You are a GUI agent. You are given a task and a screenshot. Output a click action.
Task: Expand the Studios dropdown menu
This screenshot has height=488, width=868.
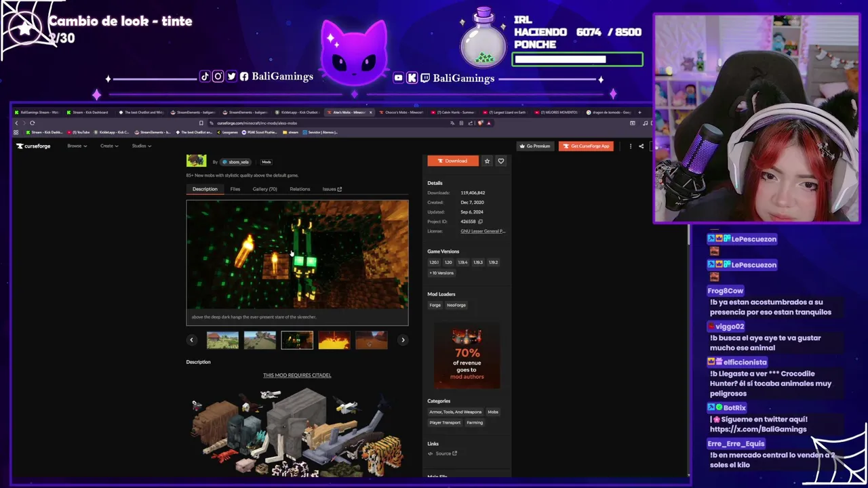pos(141,146)
